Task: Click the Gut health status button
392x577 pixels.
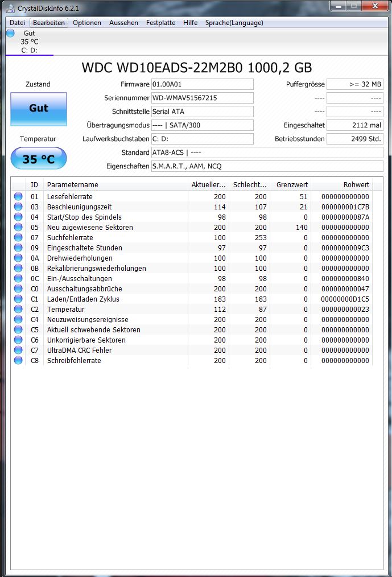Action: click(x=39, y=109)
